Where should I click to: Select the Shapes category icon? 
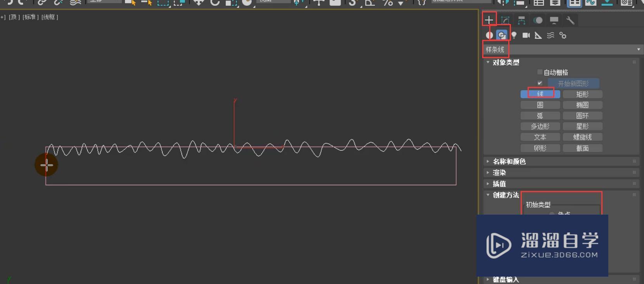coord(502,35)
